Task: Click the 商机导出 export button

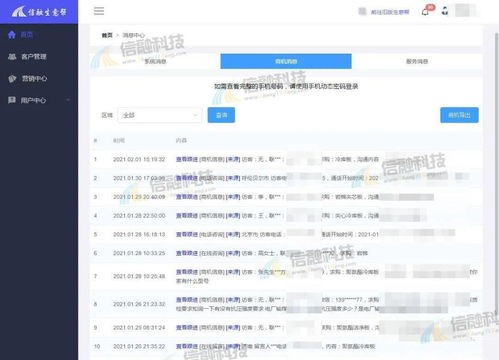Action: coord(459,115)
